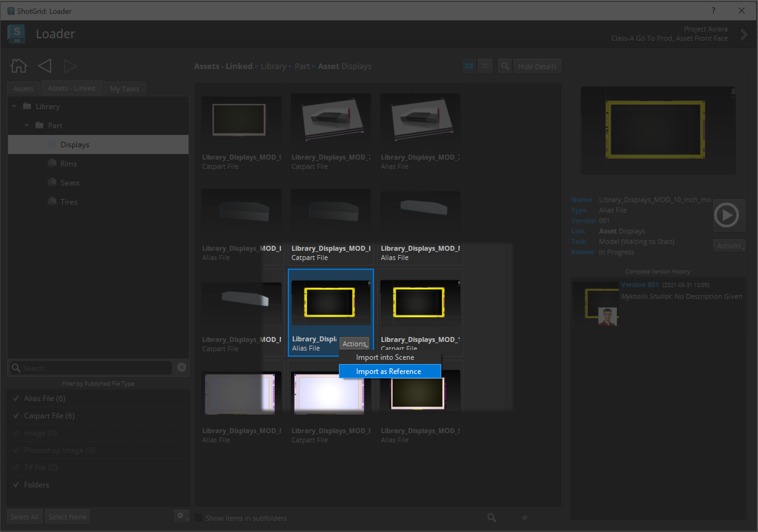Toggle the Catpart File filter checkbox
Image resolution: width=758 pixels, height=532 pixels.
tap(15, 415)
